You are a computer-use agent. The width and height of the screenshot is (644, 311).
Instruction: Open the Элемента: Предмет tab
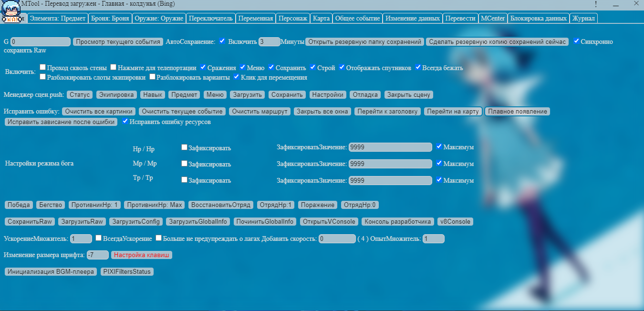point(57,18)
